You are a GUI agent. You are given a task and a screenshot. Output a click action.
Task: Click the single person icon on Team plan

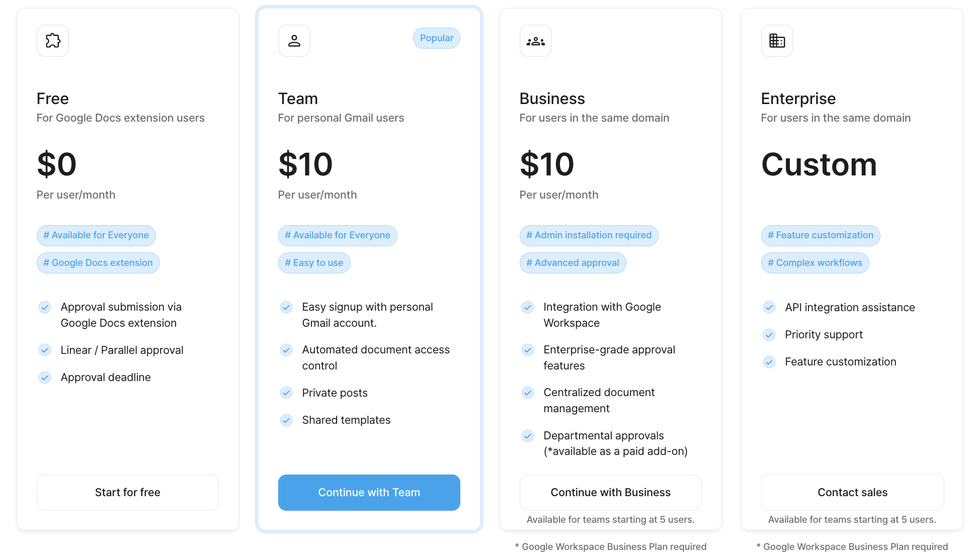[294, 41]
